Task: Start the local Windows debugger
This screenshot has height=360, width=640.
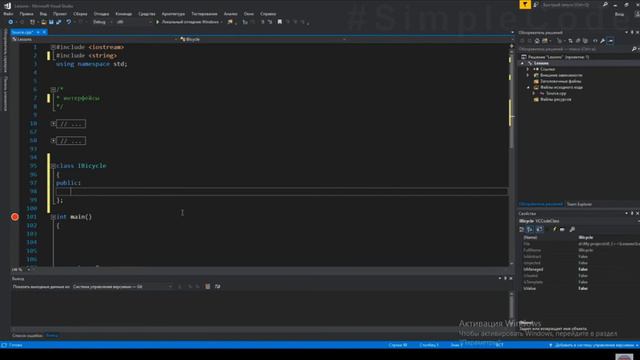Action: 188,22
